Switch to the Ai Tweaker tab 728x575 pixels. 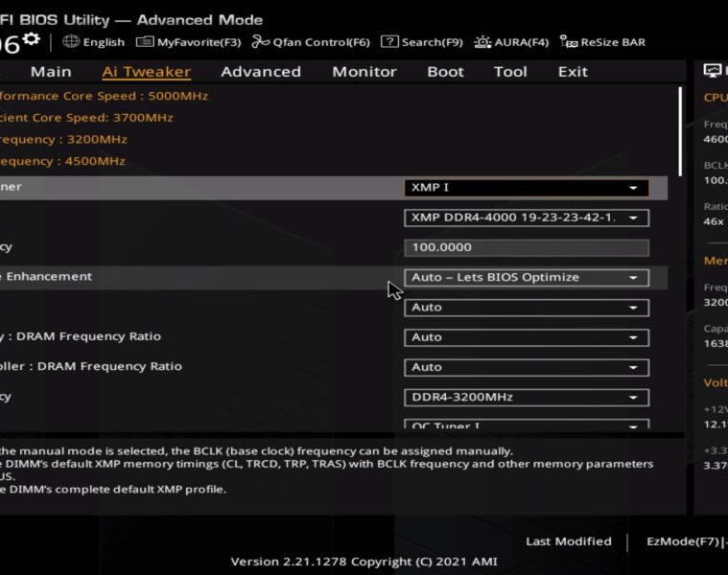pyautogui.click(x=146, y=72)
